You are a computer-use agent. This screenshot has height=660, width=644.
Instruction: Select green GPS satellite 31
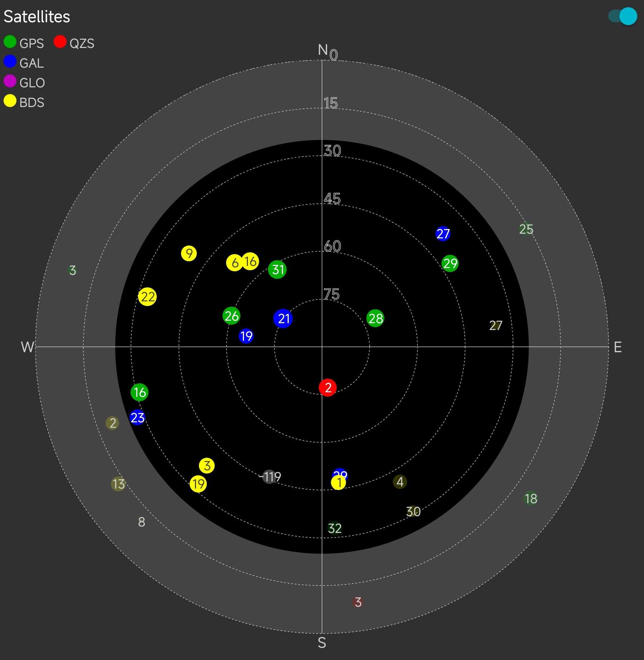277,270
